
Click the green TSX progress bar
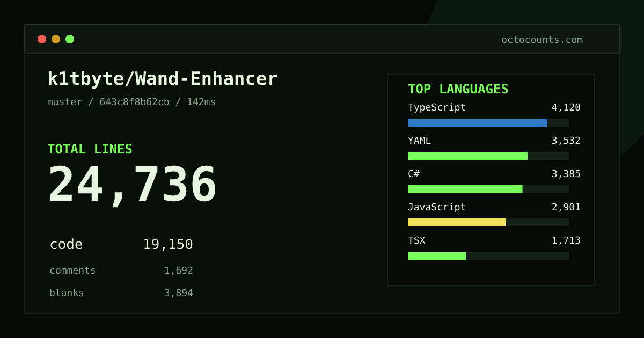click(x=437, y=255)
